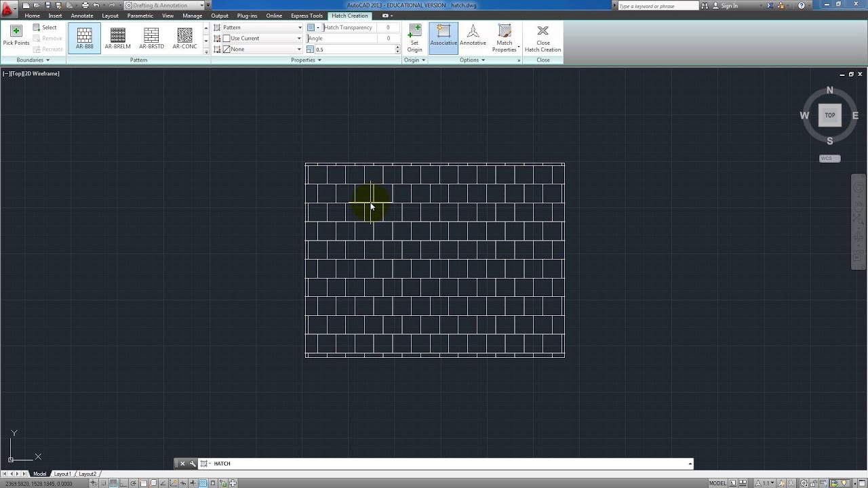Open the Home ribbon tab
The height and width of the screenshot is (488, 868).
[32, 16]
